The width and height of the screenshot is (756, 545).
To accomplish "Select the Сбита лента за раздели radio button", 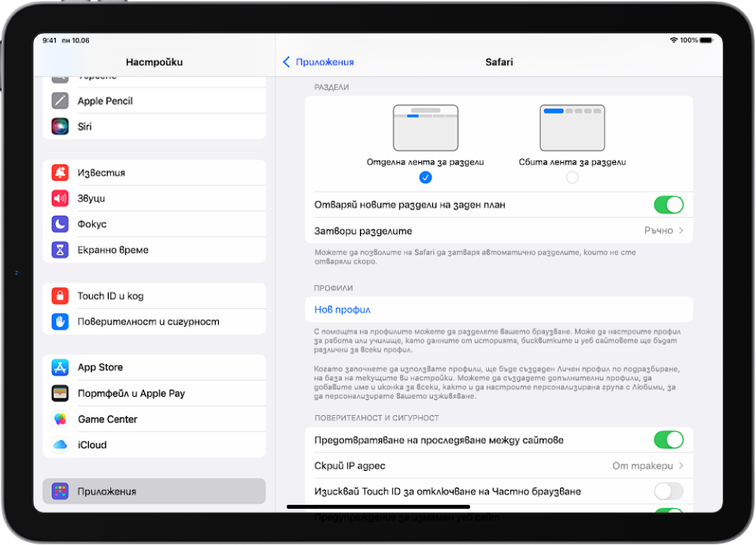I will coord(573,177).
